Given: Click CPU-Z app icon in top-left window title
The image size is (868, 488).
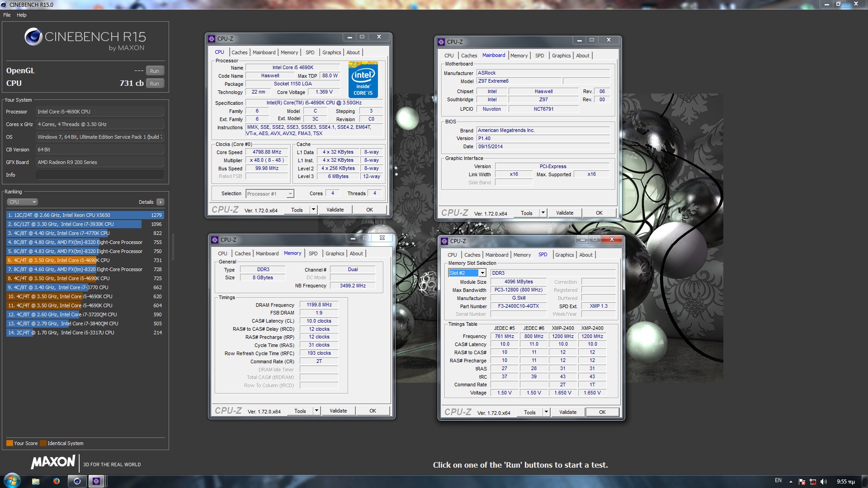Looking at the screenshot, I should coord(212,39).
